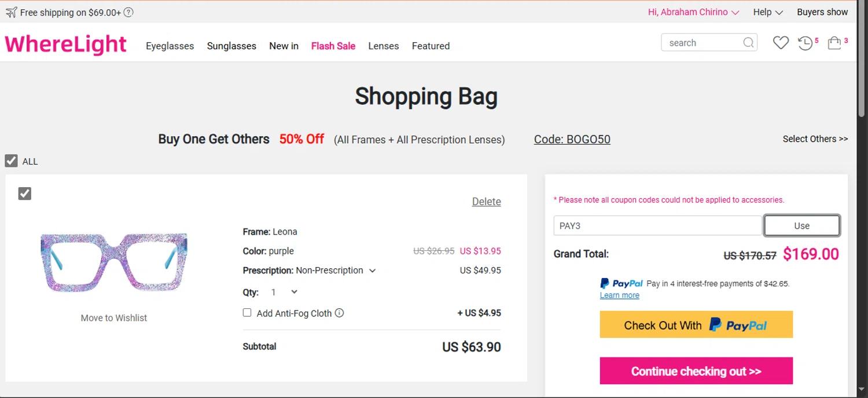Click the Leona purple glasses thumbnail
The width and height of the screenshot is (868, 398).
click(114, 262)
